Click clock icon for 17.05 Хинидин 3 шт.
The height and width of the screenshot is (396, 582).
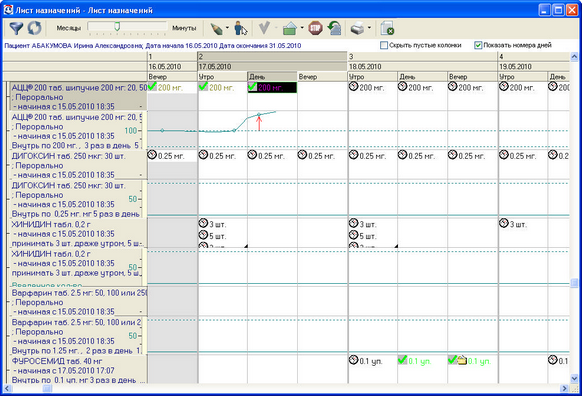[203, 223]
